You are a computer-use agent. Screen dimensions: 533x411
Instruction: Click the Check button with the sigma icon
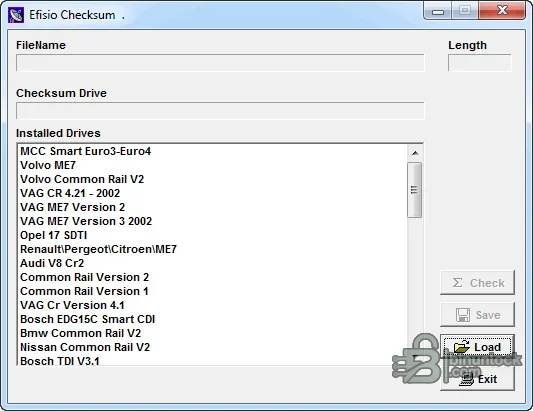(x=477, y=282)
